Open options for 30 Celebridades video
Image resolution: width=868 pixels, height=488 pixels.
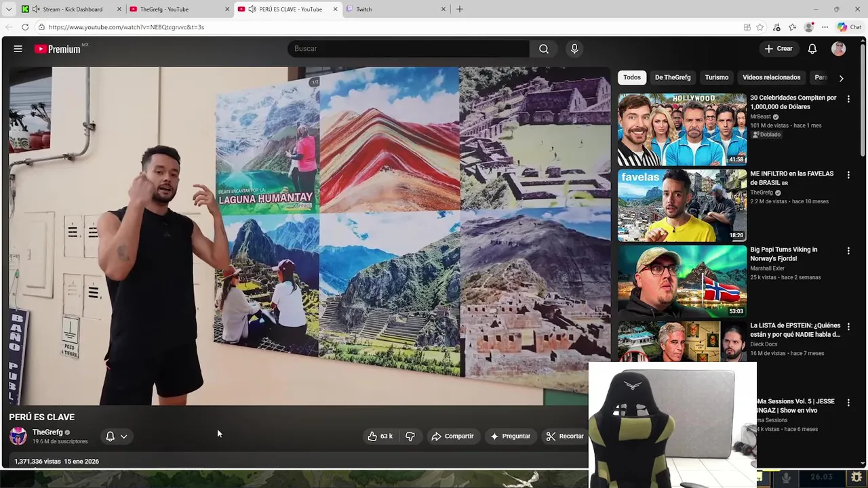tap(848, 99)
